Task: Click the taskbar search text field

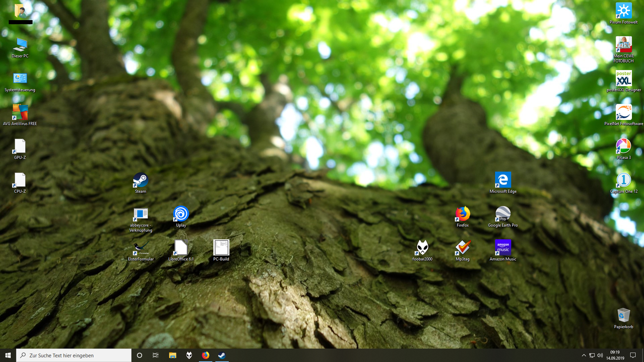Action: click(x=76, y=355)
